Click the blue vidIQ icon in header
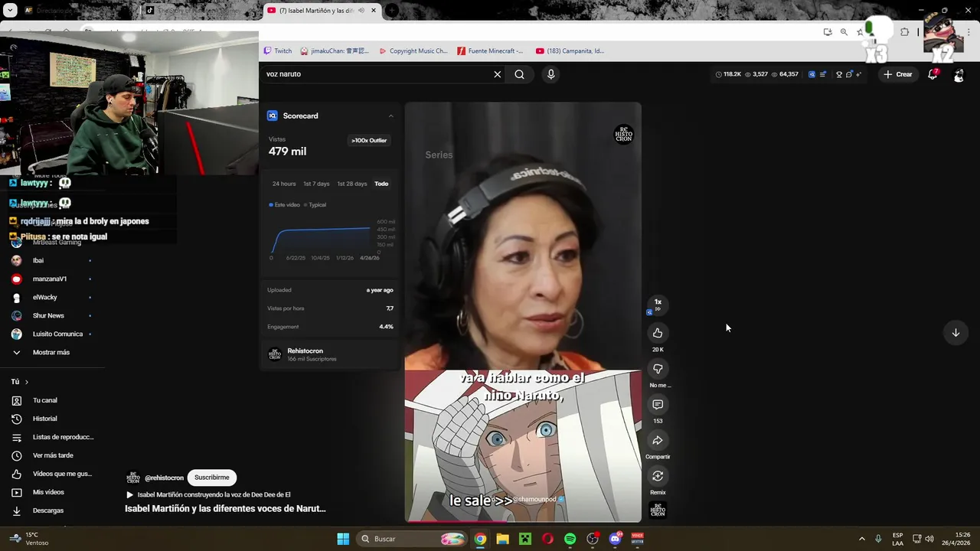 tap(812, 74)
